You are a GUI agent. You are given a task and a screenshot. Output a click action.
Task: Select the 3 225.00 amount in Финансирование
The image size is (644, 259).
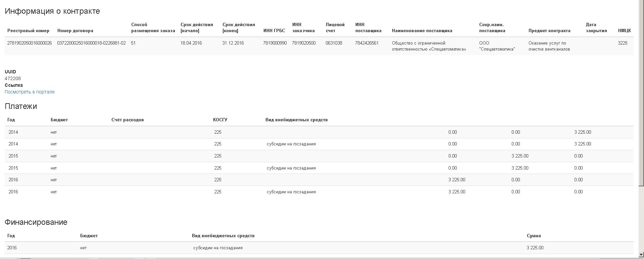click(x=535, y=248)
